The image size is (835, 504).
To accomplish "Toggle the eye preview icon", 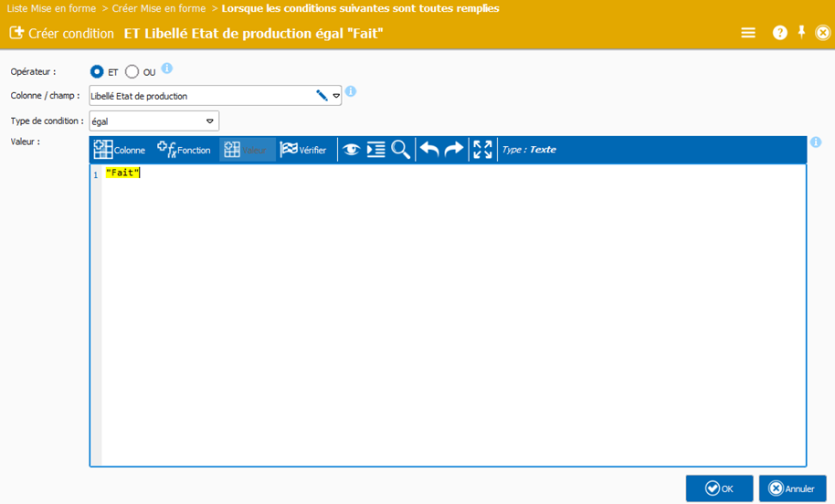I will (x=351, y=150).
